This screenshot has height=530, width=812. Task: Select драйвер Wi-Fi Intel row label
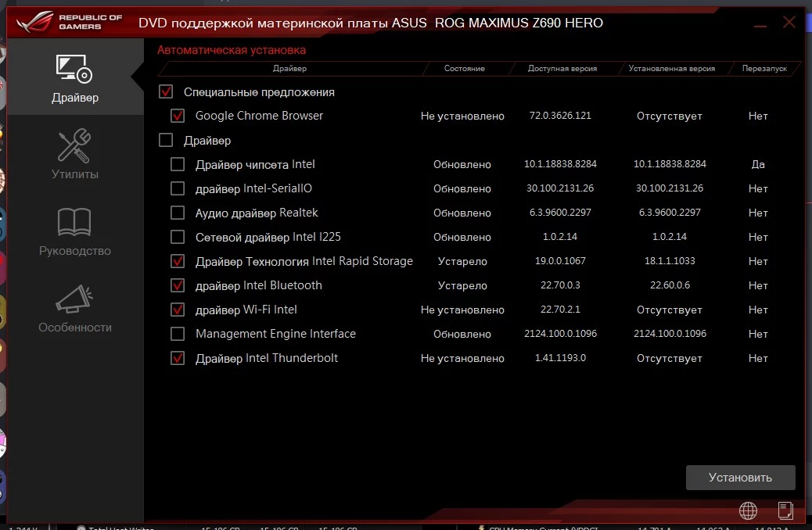click(x=246, y=310)
